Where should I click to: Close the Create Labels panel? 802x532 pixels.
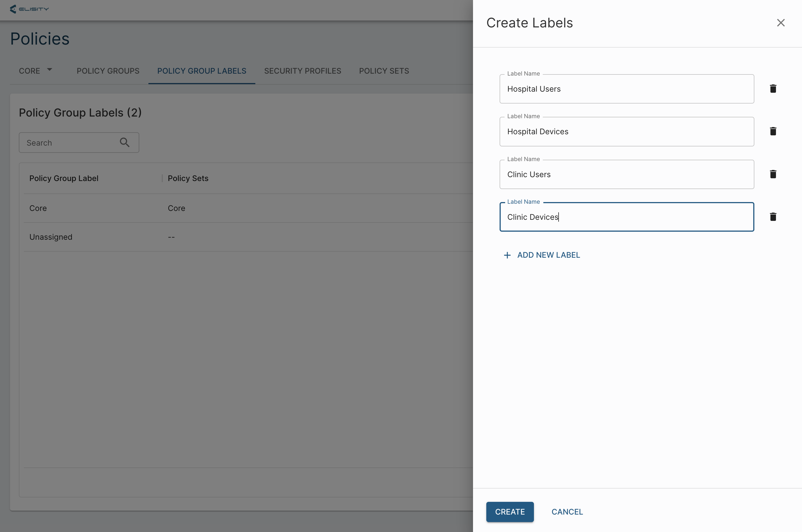click(781, 23)
